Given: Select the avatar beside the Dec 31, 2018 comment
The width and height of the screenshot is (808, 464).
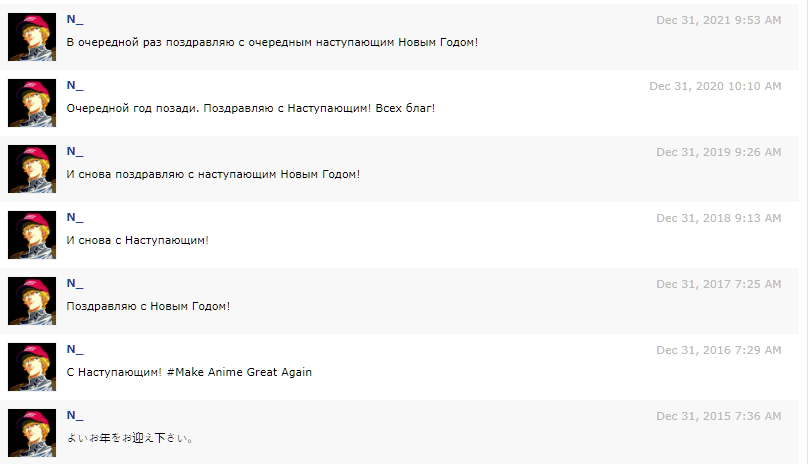Looking at the screenshot, I should pyautogui.click(x=32, y=235).
